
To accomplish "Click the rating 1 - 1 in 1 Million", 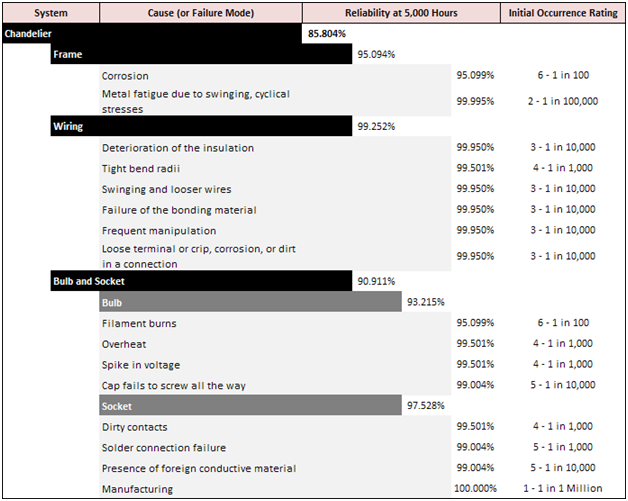I will [563, 489].
